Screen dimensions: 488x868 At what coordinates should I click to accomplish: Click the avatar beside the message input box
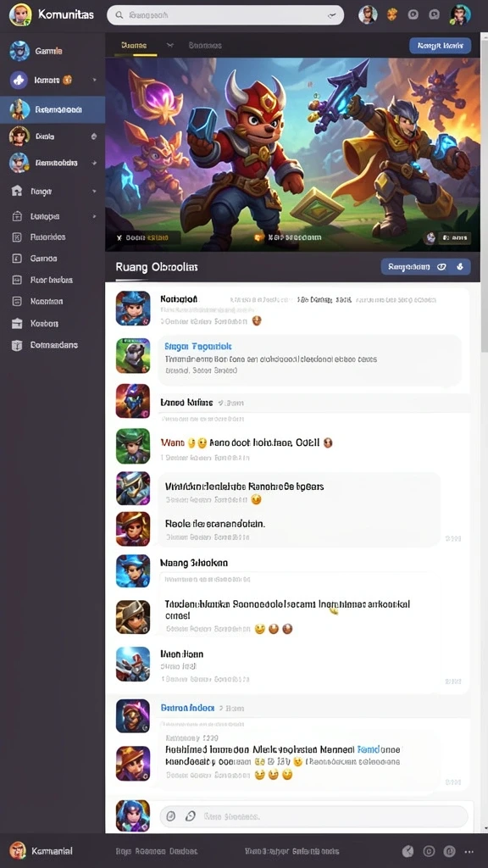(133, 816)
